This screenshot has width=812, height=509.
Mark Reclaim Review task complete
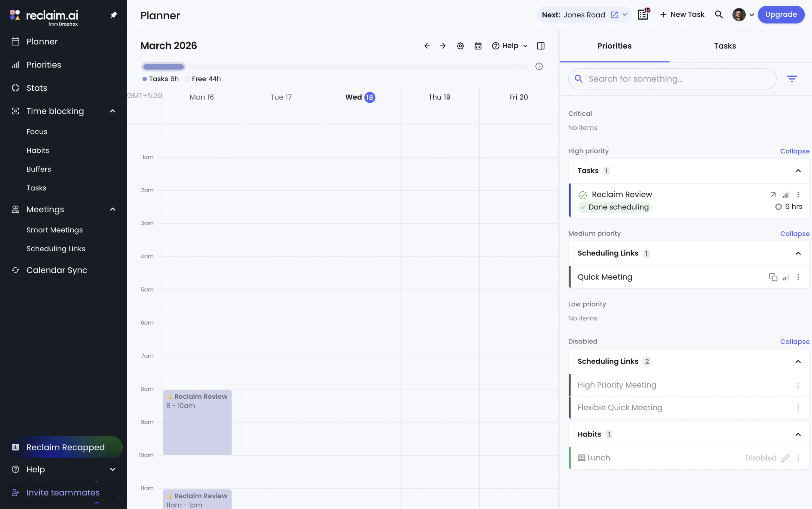coord(583,195)
